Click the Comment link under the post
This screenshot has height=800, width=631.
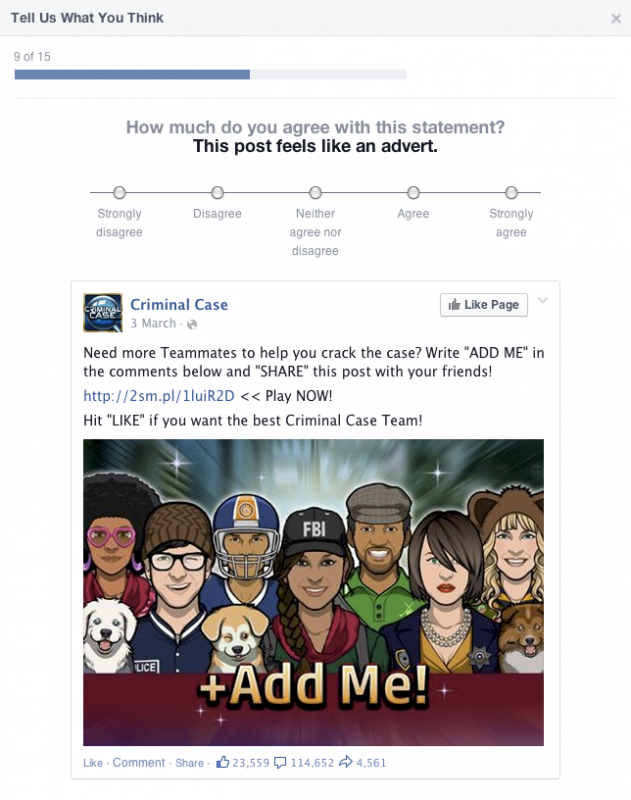point(139,763)
